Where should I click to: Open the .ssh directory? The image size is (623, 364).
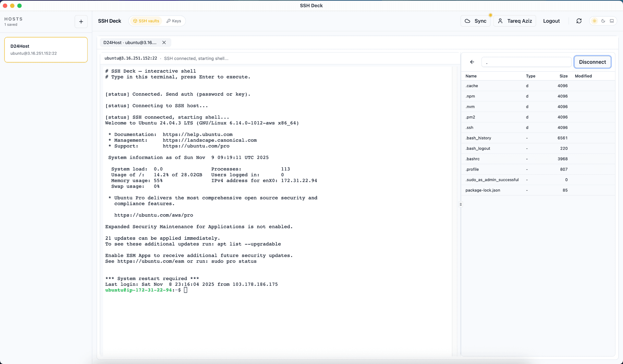pyautogui.click(x=469, y=127)
